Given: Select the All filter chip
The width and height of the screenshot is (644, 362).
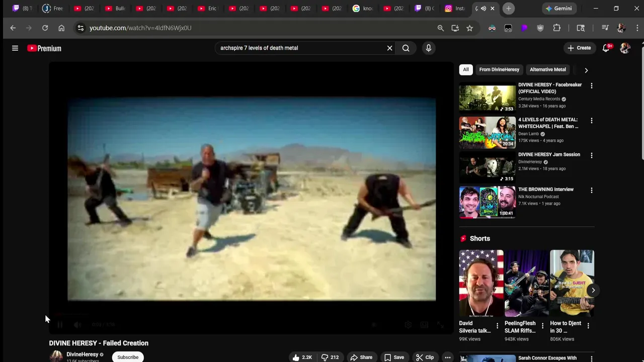Looking at the screenshot, I should 466,70.
